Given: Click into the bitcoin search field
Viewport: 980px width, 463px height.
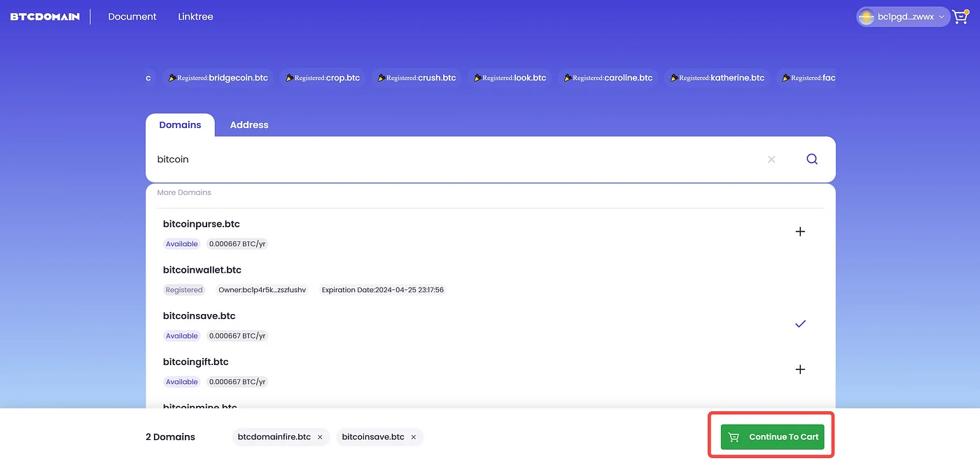Looking at the screenshot, I should pos(455,159).
